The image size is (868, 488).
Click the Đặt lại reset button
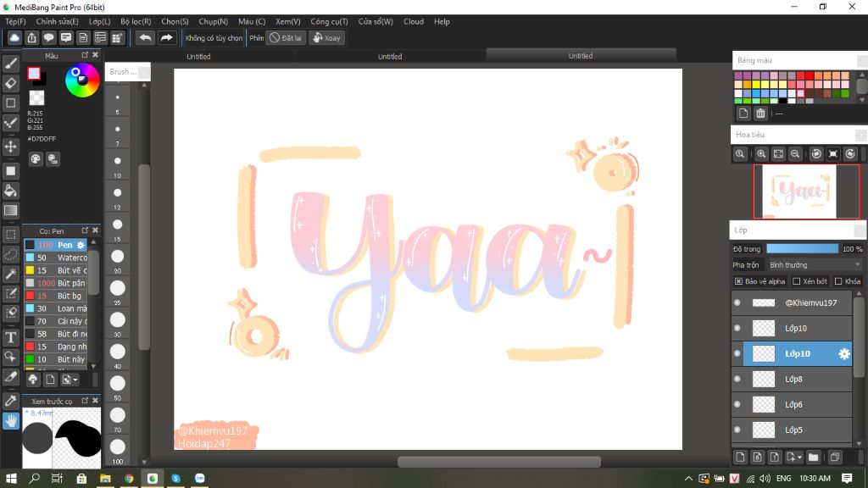[287, 37]
